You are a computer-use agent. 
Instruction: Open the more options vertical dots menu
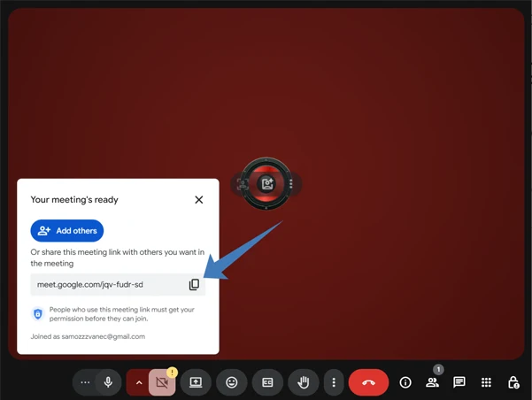[x=334, y=382]
